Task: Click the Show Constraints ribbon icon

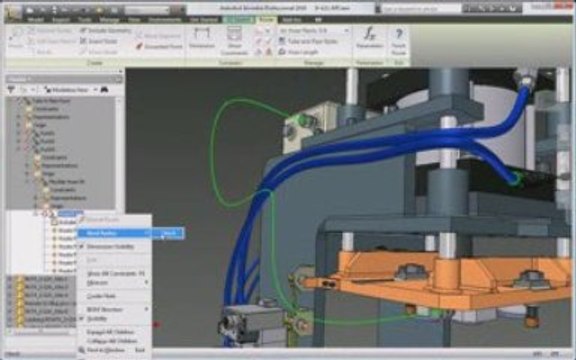Action: (234, 40)
